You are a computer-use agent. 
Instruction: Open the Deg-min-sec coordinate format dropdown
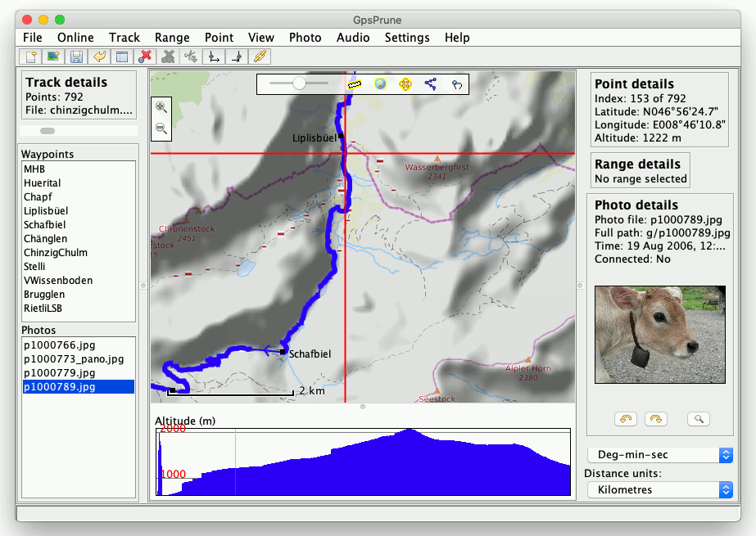659,455
